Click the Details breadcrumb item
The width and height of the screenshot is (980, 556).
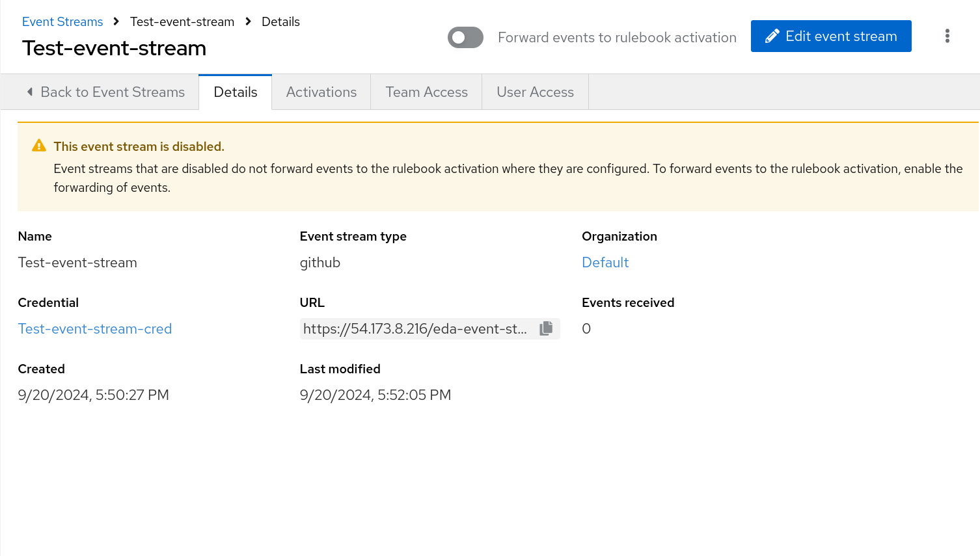pyautogui.click(x=280, y=21)
